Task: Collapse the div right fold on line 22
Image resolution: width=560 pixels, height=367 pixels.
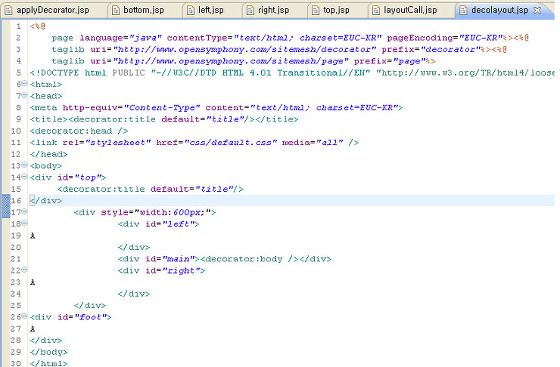Action: (25, 270)
